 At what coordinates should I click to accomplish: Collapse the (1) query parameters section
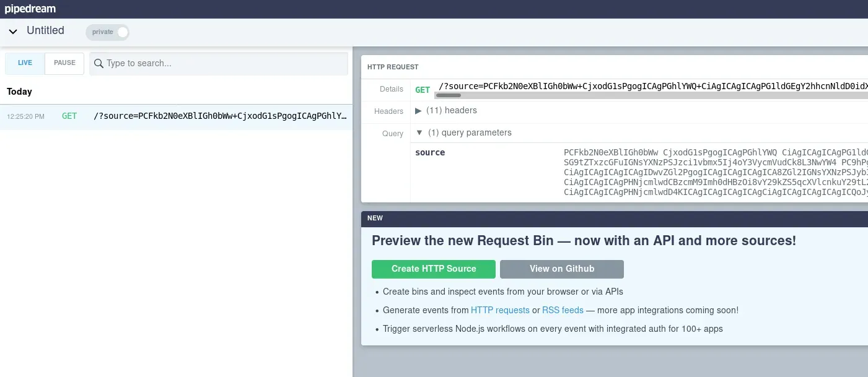tap(419, 133)
